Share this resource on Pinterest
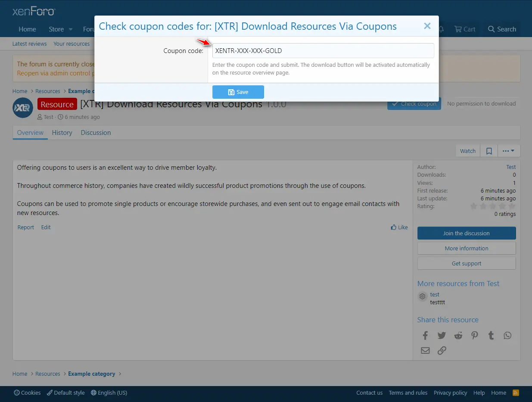The width and height of the screenshot is (532, 402). 474,336
